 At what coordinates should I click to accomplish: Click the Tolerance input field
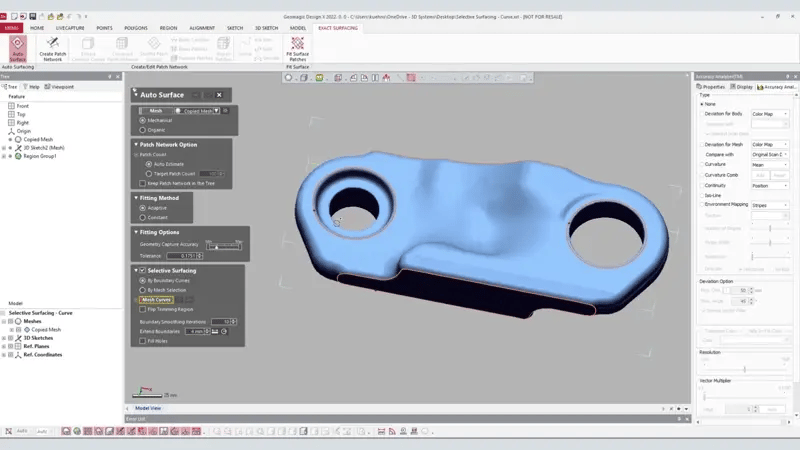[179, 256]
